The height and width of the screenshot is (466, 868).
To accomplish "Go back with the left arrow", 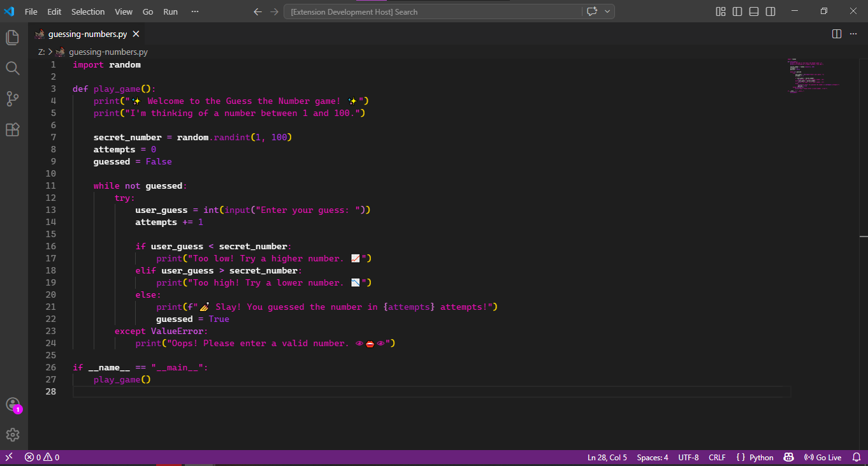I will coord(257,11).
